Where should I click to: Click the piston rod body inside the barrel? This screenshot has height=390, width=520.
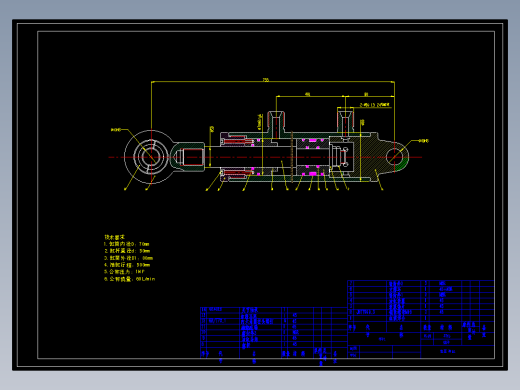point(250,157)
